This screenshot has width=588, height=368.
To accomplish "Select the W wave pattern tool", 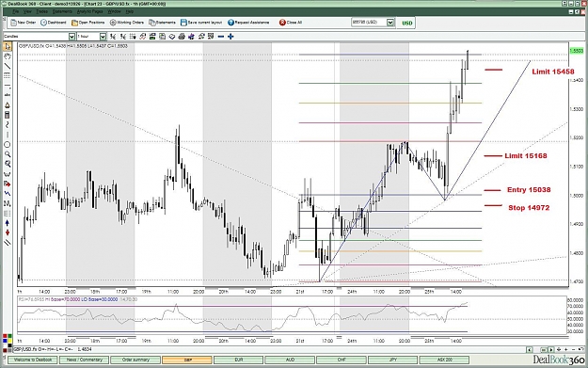I will [8, 174].
